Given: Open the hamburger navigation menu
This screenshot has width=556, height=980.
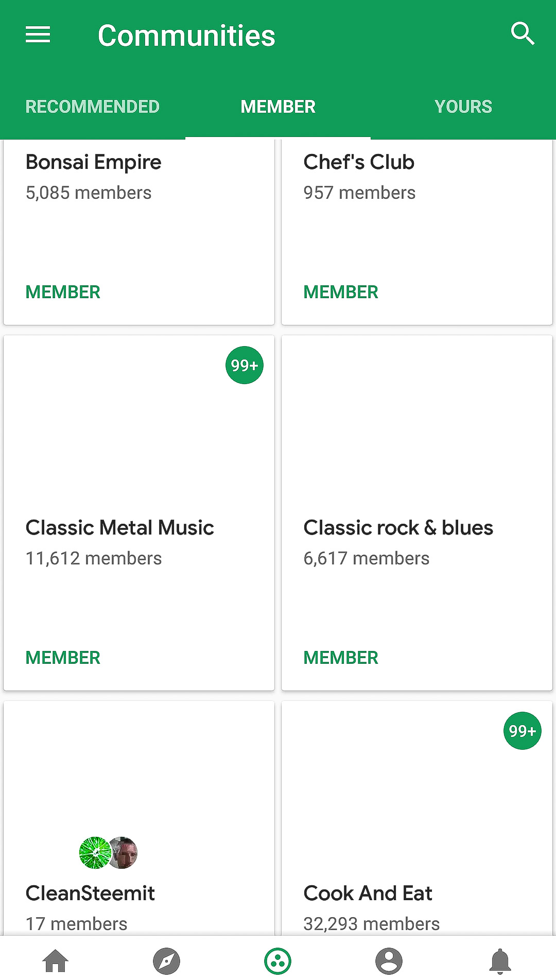Looking at the screenshot, I should tap(38, 35).
